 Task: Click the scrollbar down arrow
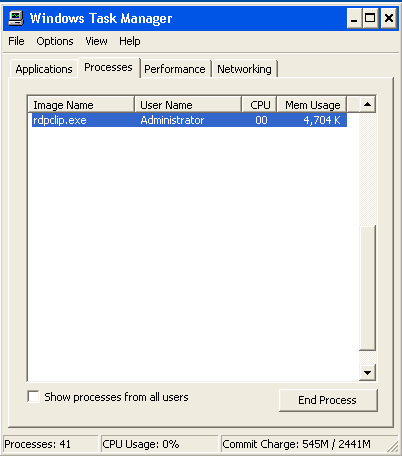coord(367,372)
